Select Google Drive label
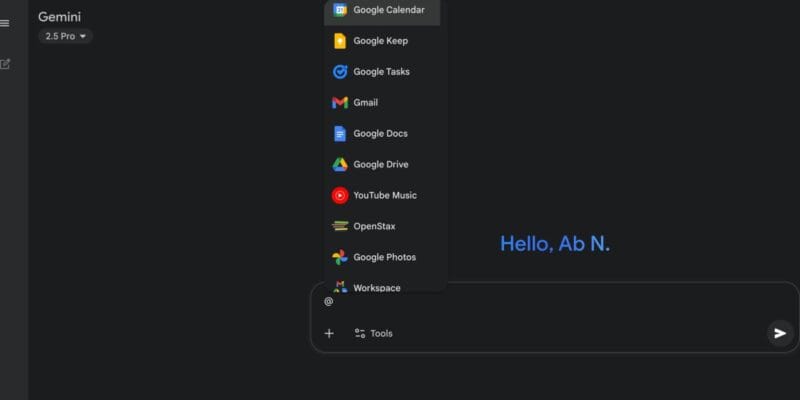800x400 pixels. tap(381, 164)
